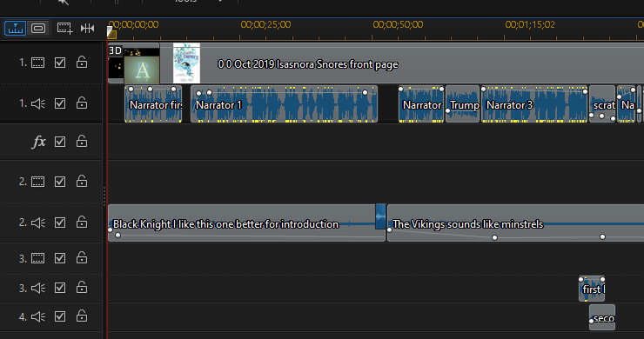The width and height of the screenshot is (644, 339).
Task: Select the seco clip on audio track 4
Action: pyautogui.click(x=602, y=317)
